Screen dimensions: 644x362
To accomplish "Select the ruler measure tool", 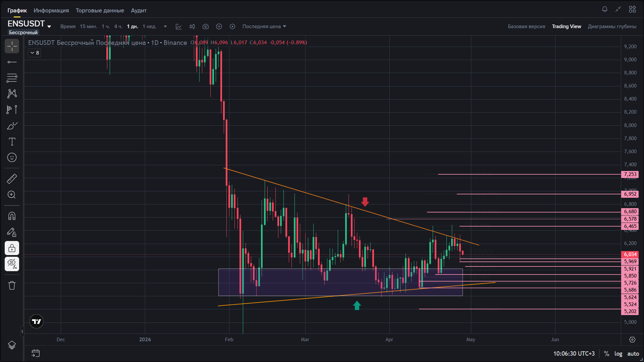I will (12, 179).
